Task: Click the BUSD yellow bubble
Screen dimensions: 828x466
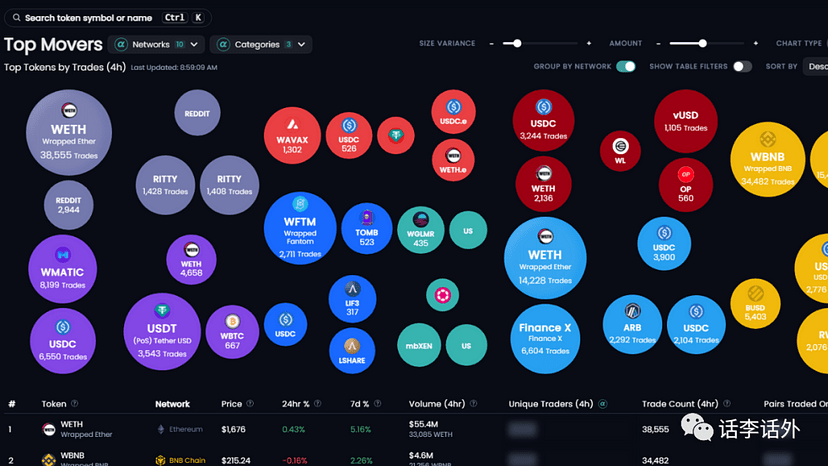Action: click(x=755, y=303)
